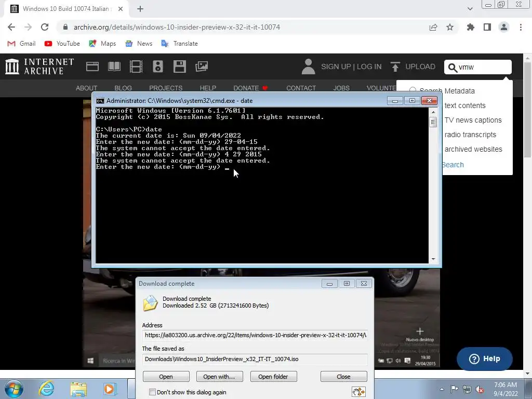Open the Images icon in Archive header
This screenshot has width=532, height=399.
pyautogui.click(x=202, y=66)
